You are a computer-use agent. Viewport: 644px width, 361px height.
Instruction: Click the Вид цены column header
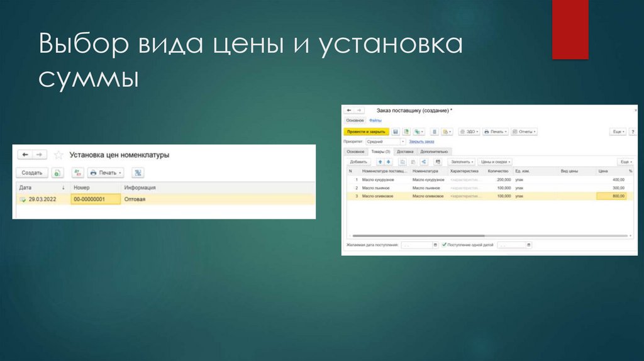569,171
